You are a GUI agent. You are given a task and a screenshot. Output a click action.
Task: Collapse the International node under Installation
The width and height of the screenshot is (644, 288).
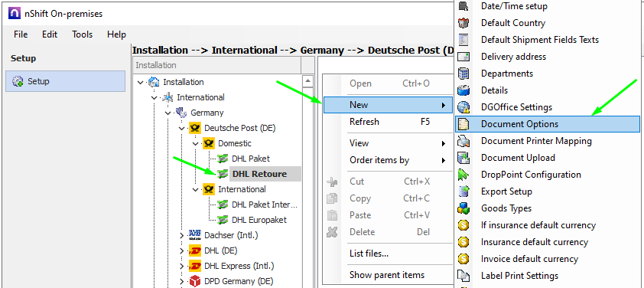pyautogui.click(x=154, y=97)
